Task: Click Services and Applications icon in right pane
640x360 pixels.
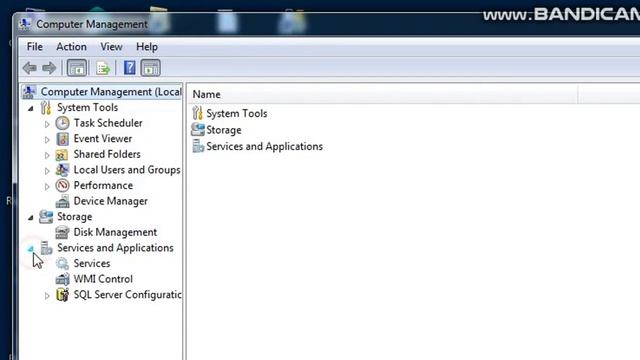Action: pyautogui.click(x=198, y=146)
